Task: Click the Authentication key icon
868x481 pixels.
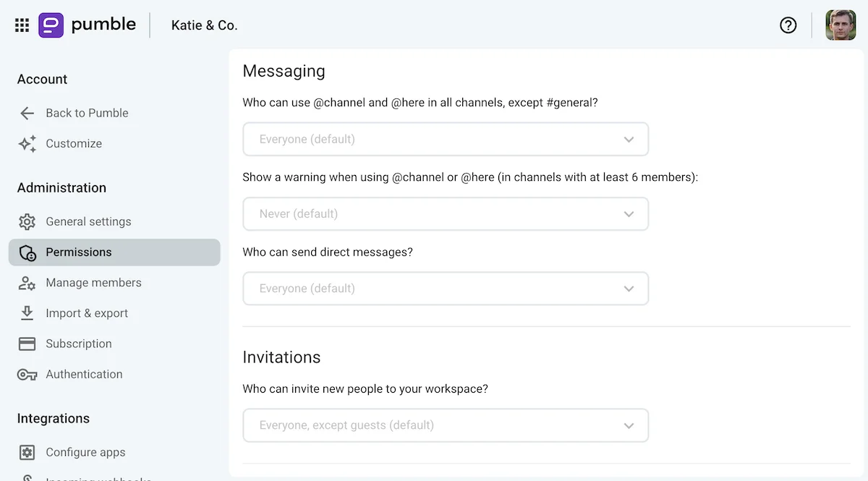Action: [x=27, y=374]
